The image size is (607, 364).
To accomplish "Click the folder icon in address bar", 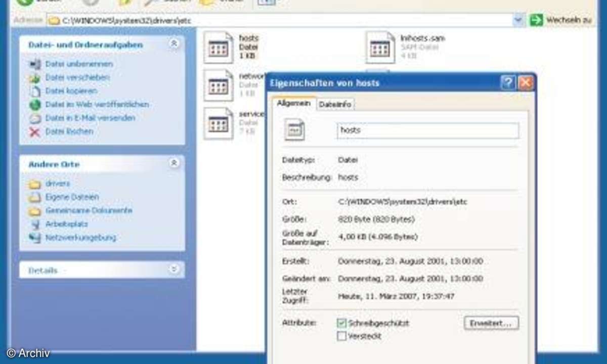I will [x=54, y=21].
